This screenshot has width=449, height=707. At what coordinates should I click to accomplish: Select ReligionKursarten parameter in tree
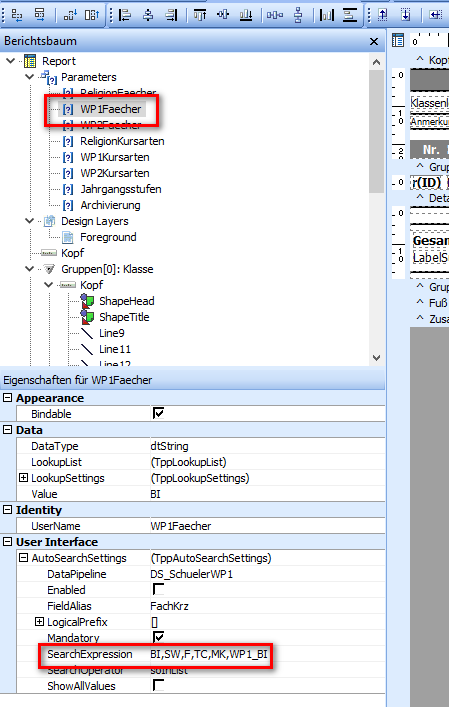[x=122, y=141]
